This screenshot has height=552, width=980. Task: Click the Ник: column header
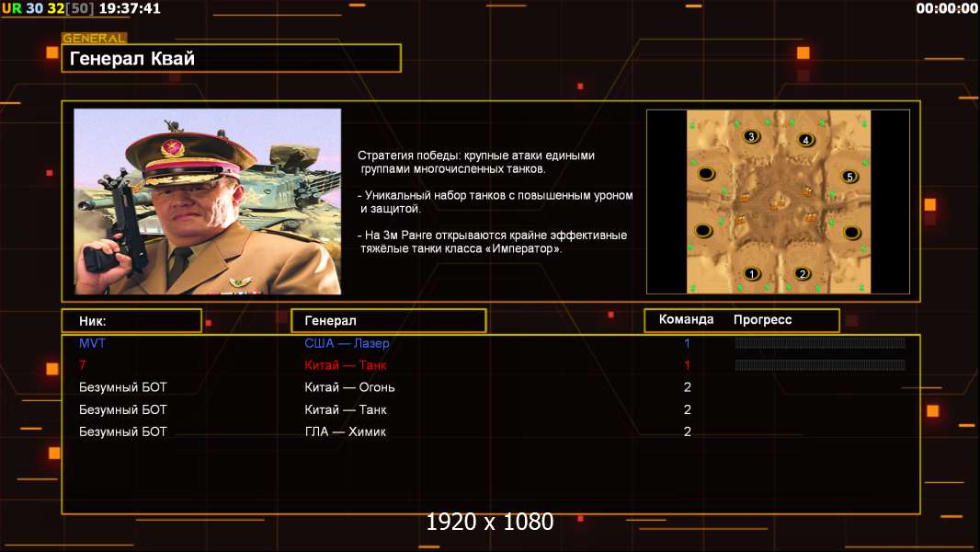coord(131,321)
